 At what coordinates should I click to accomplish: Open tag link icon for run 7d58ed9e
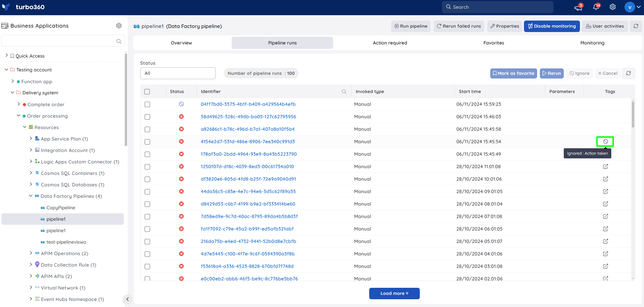605,216
